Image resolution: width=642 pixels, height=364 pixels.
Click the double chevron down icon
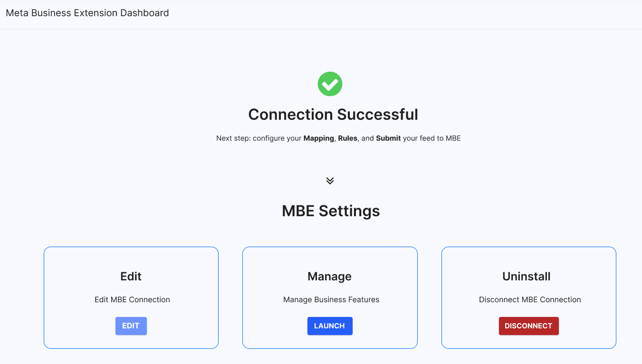[x=330, y=181]
